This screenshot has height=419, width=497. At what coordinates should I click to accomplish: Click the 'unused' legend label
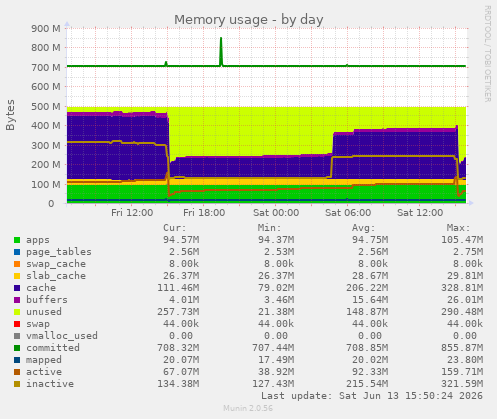click(x=44, y=312)
